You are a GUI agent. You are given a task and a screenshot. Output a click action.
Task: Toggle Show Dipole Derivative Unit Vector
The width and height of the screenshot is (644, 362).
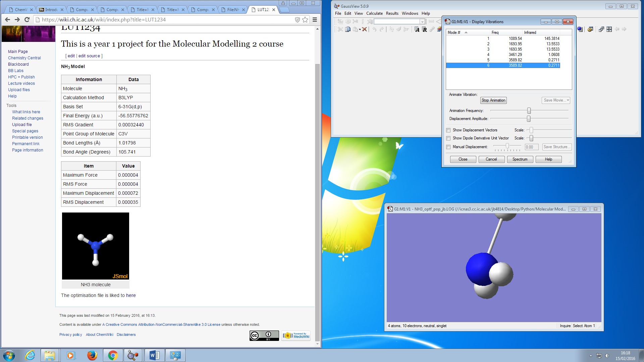[448, 138]
